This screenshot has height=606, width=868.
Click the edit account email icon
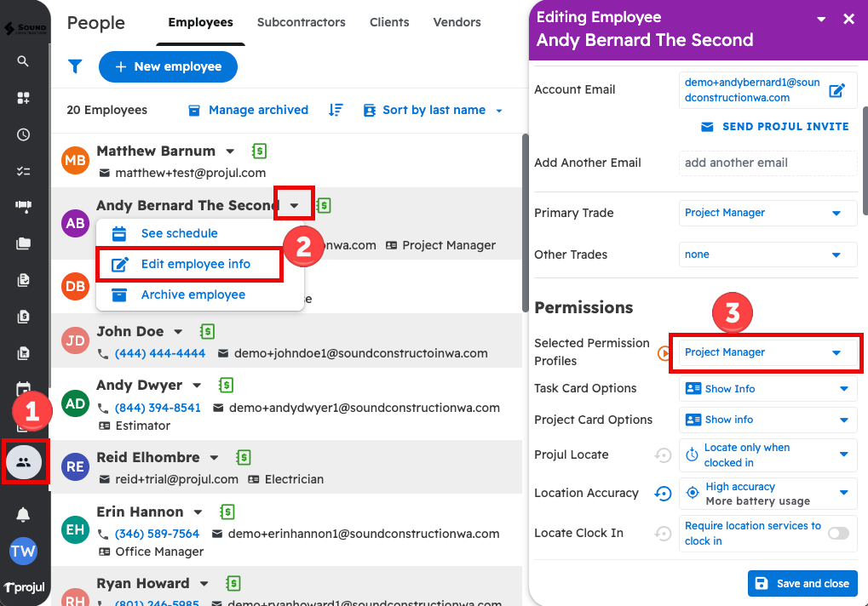(836, 90)
